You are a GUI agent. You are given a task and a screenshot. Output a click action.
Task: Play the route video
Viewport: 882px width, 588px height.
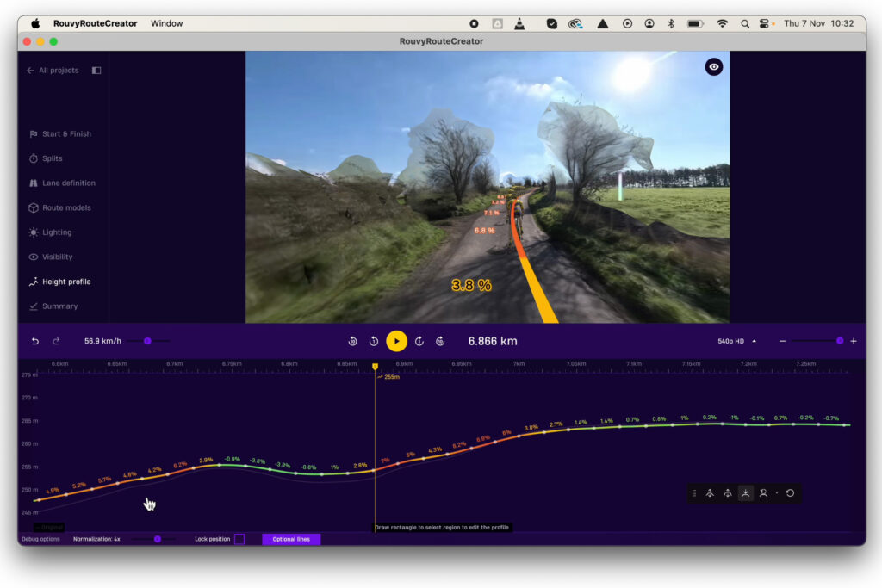[x=396, y=341]
